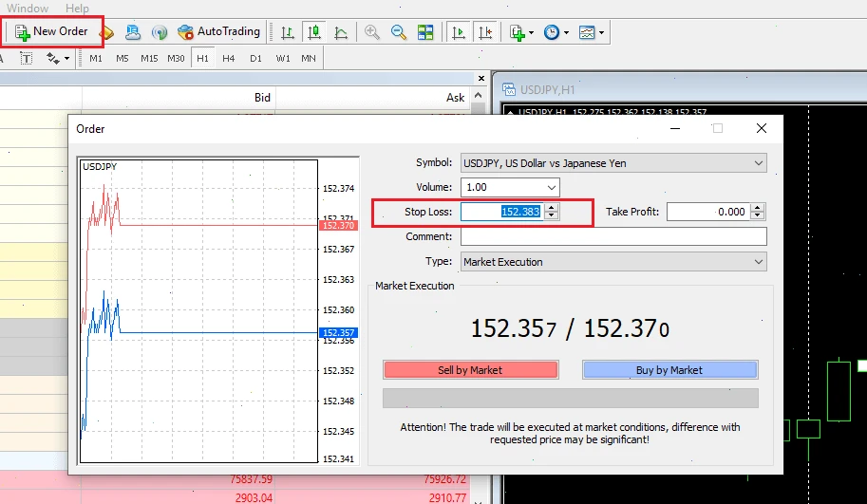Screen dimensions: 867x504
Task: Click the Buy by Market button
Action: [x=669, y=370]
